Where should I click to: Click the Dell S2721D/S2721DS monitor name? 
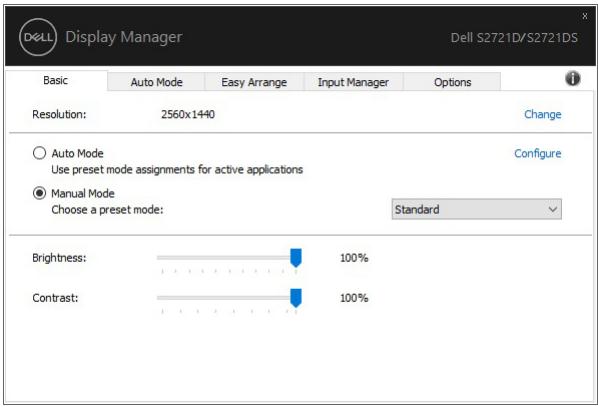coord(514,37)
